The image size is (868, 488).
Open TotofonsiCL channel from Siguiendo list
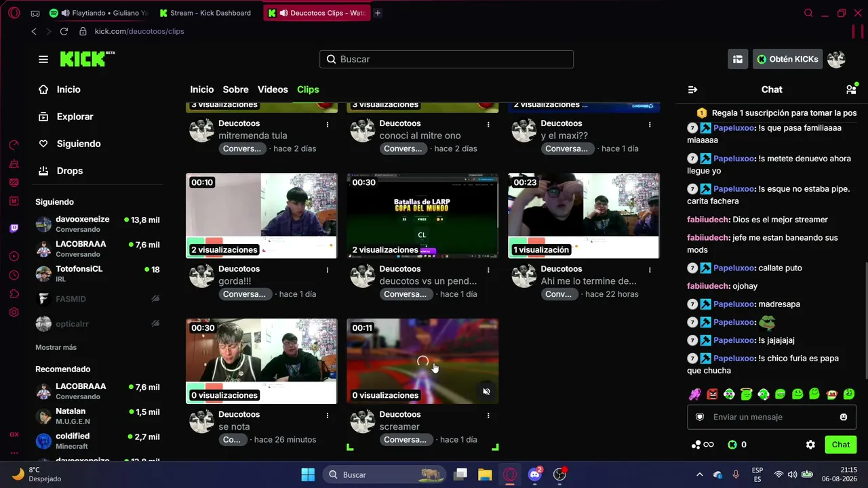point(98,273)
